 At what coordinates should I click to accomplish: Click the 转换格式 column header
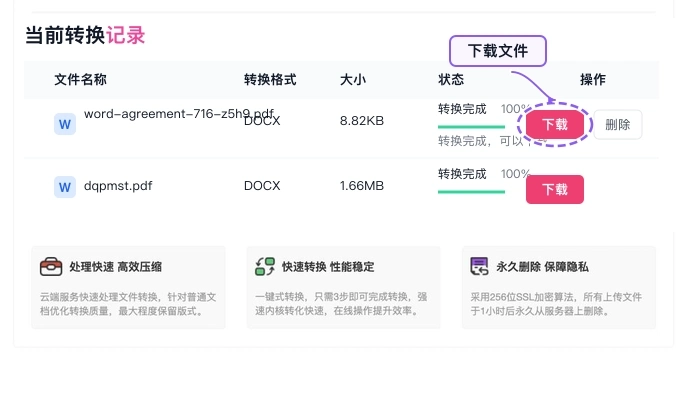click(x=270, y=79)
